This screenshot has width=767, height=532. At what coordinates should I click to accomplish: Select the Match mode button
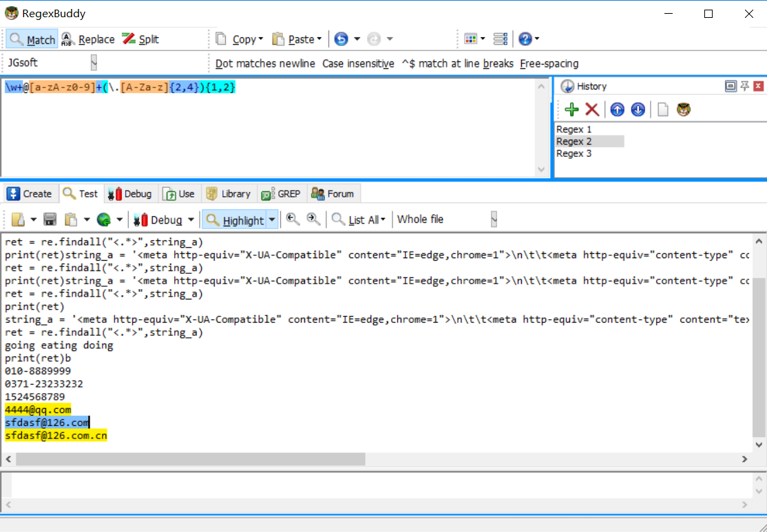pyautogui.click(x=32, y=39)
